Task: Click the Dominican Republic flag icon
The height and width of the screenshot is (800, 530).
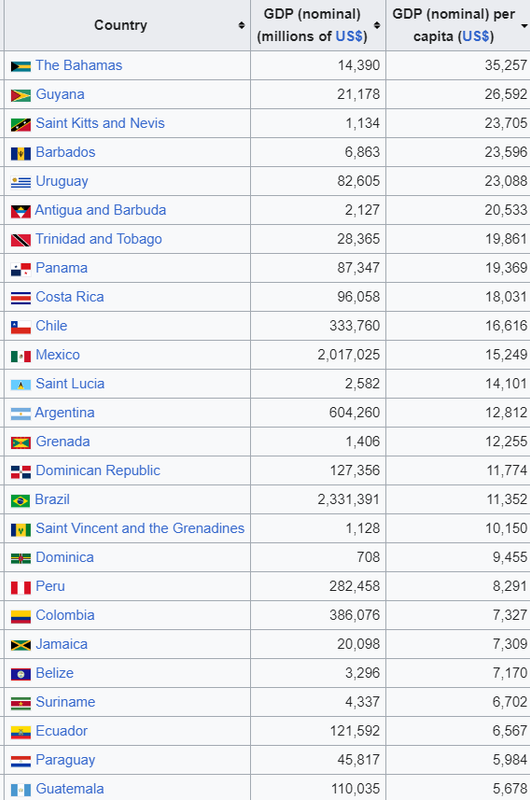Action: pyautogui.click(x=20, y=471)
